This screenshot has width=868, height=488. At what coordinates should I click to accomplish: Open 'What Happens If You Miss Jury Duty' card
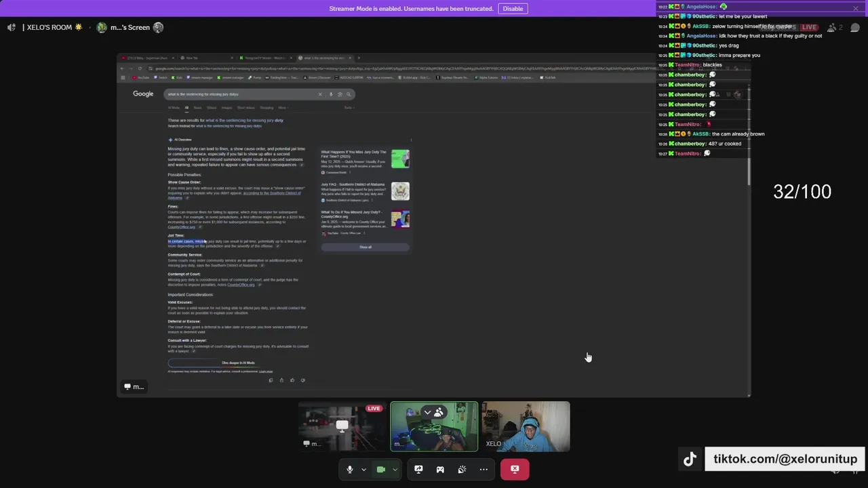[x=365, y=162]
